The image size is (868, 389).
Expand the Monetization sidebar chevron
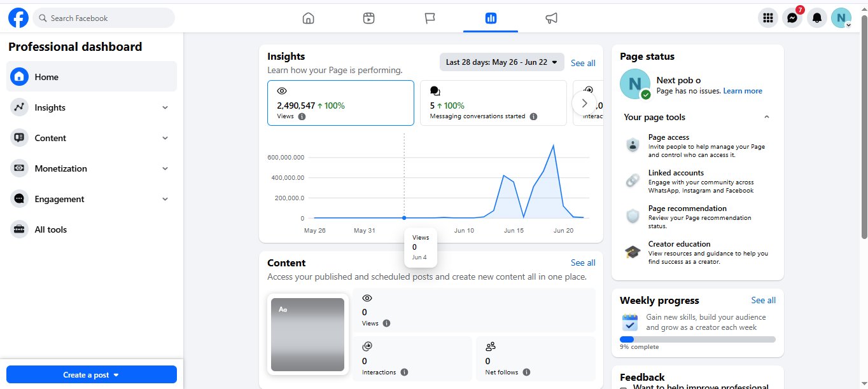click(165, 168)
